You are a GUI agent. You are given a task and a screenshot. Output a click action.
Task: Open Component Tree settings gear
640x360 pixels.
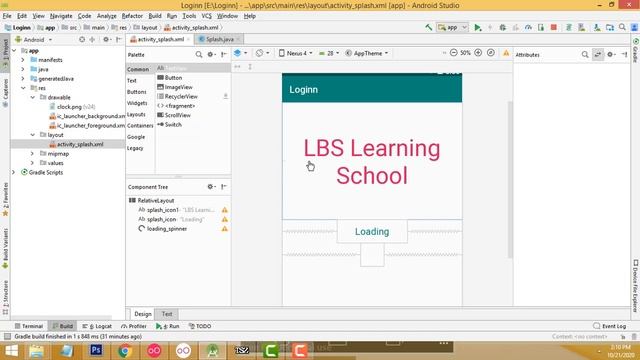pyautogui.click(x=211, y=187)
